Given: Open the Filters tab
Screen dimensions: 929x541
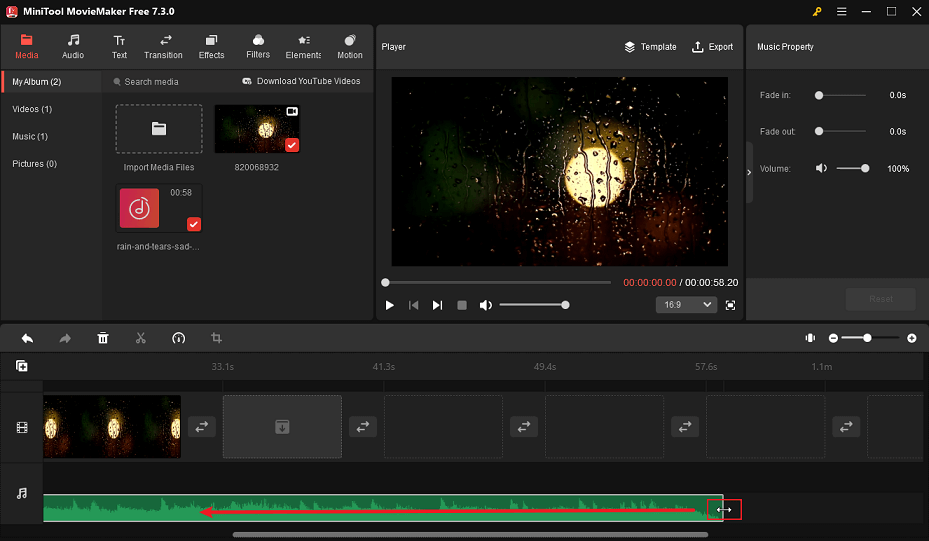Looking at the screenshot, I should click(258, 46).
